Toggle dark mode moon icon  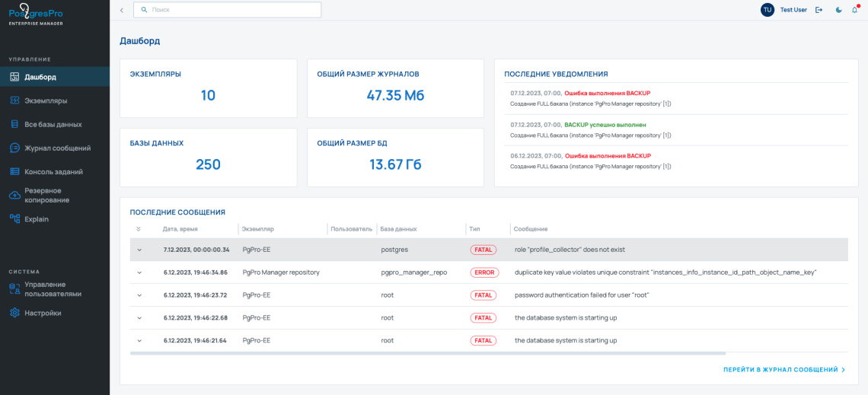[x=839, y=10]
